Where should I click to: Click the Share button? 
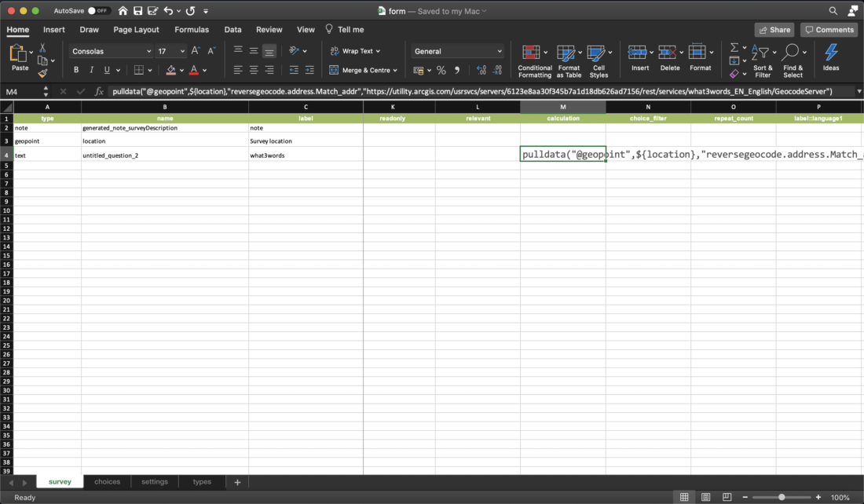774,30
